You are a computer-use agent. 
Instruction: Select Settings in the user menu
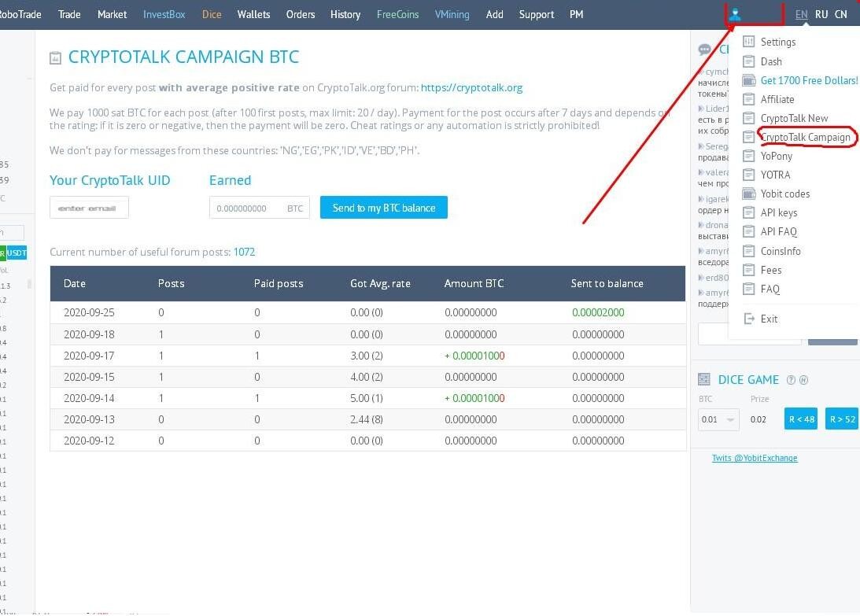tap(777, 42)
